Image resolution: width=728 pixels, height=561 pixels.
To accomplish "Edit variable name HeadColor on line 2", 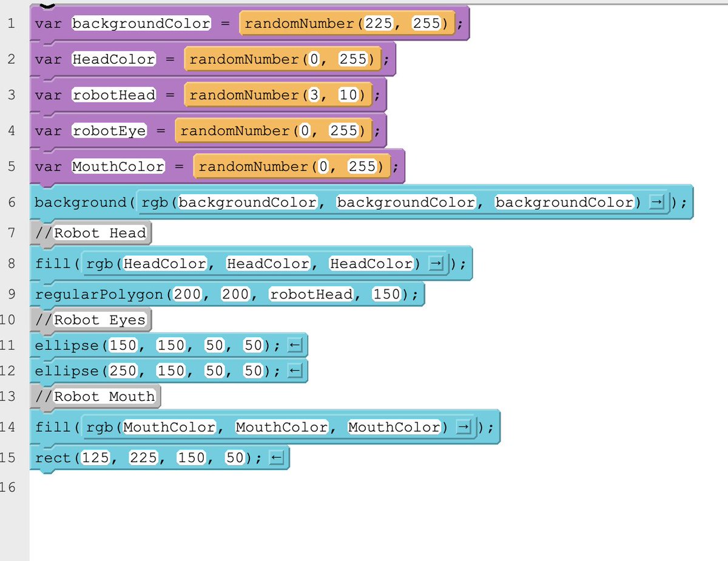I will pyautogui.click(x=114, y=59).
